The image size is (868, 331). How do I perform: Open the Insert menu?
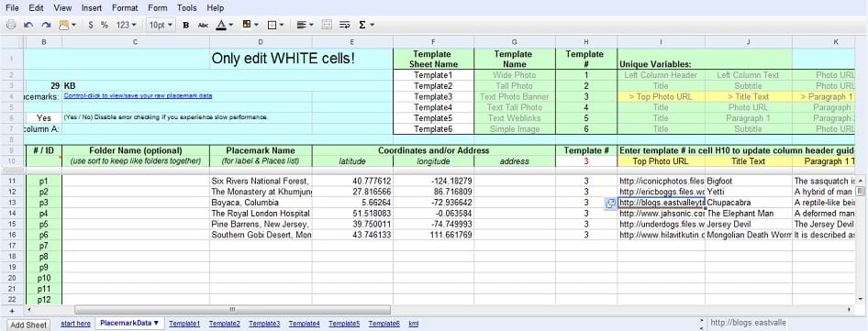point(92,8)
